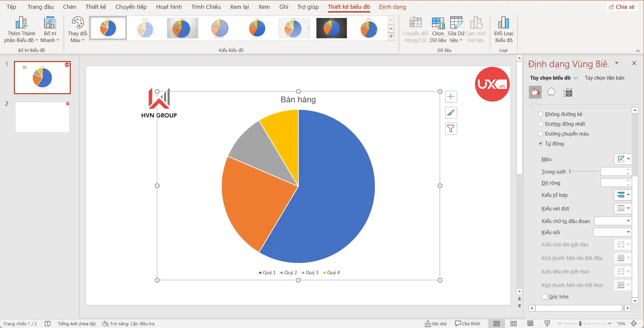The image size is (644, 328).
Task: Enable the Góc tròn checkbox
Action: coord(544,297)
